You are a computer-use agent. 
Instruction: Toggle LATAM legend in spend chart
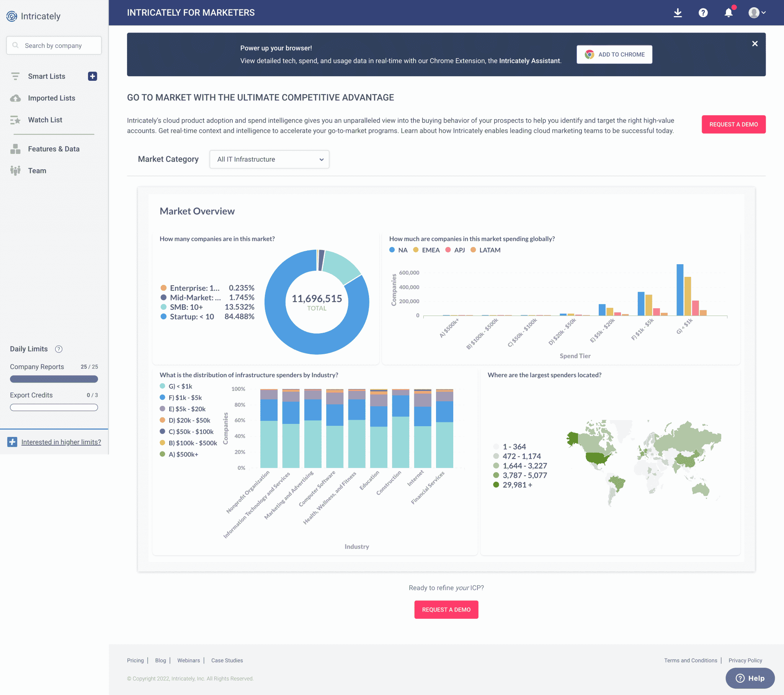coord(485,250)
